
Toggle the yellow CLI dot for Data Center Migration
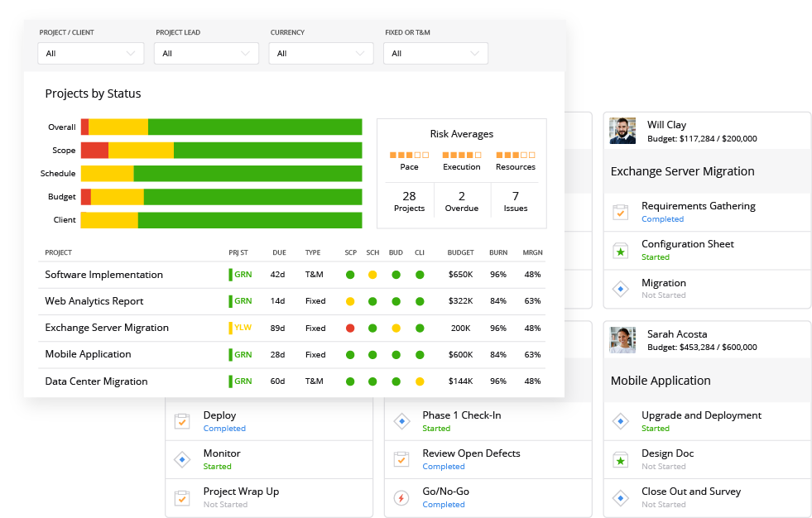418,381
